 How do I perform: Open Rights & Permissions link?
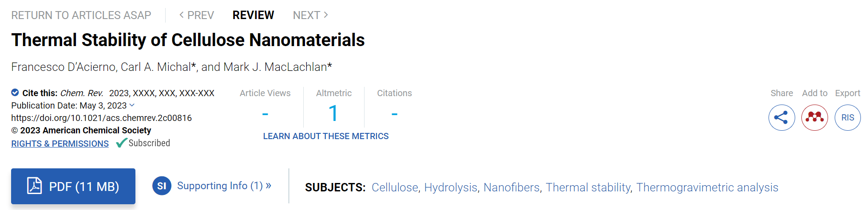click(60, 144)
